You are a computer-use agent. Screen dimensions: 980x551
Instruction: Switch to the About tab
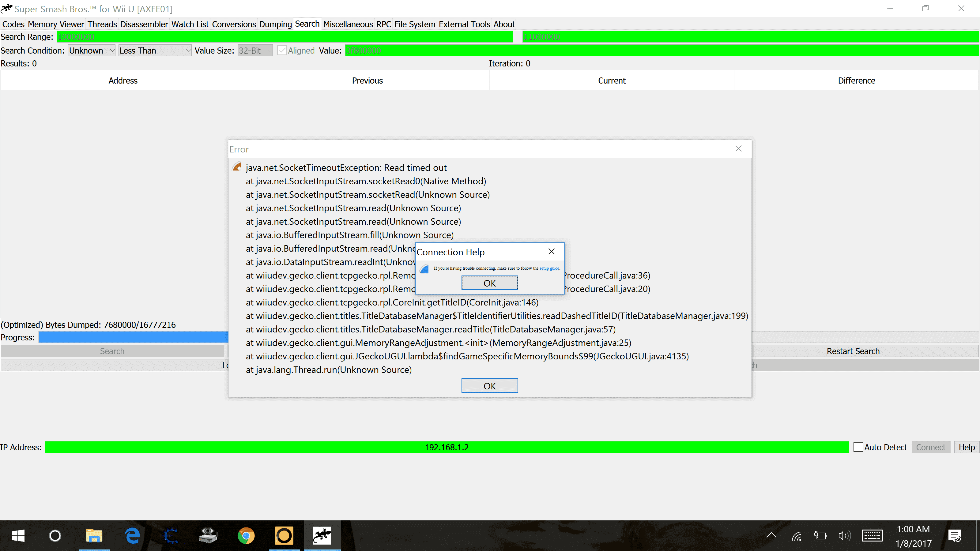tap(504, 24)
